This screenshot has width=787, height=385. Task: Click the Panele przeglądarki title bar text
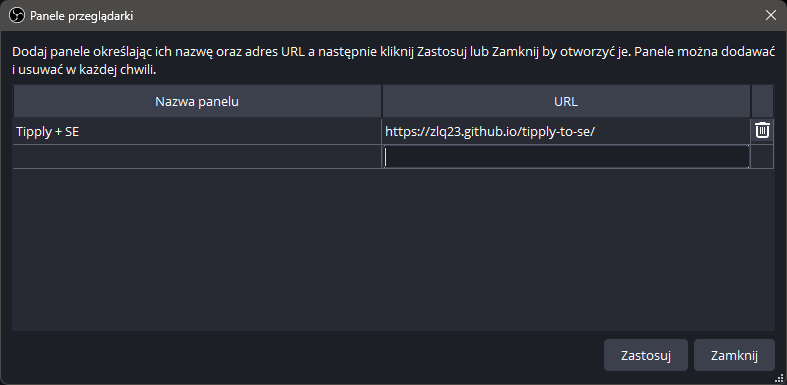point(81,16)
